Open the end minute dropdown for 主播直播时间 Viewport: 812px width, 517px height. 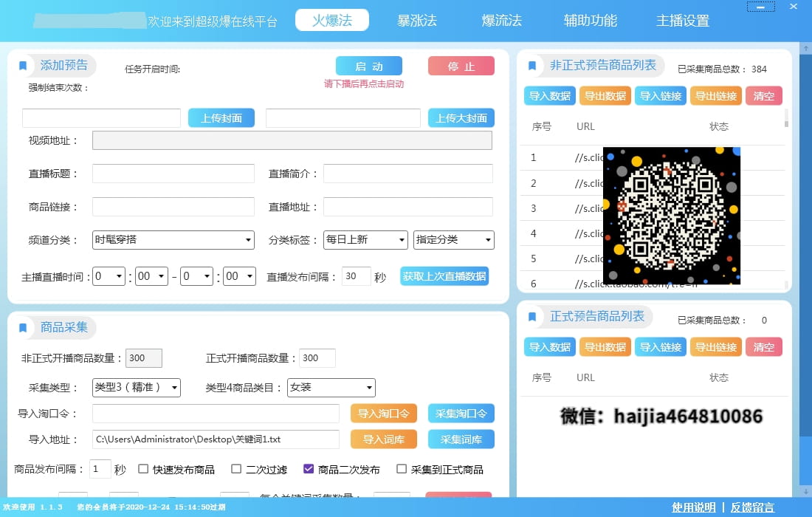[239, 276]
